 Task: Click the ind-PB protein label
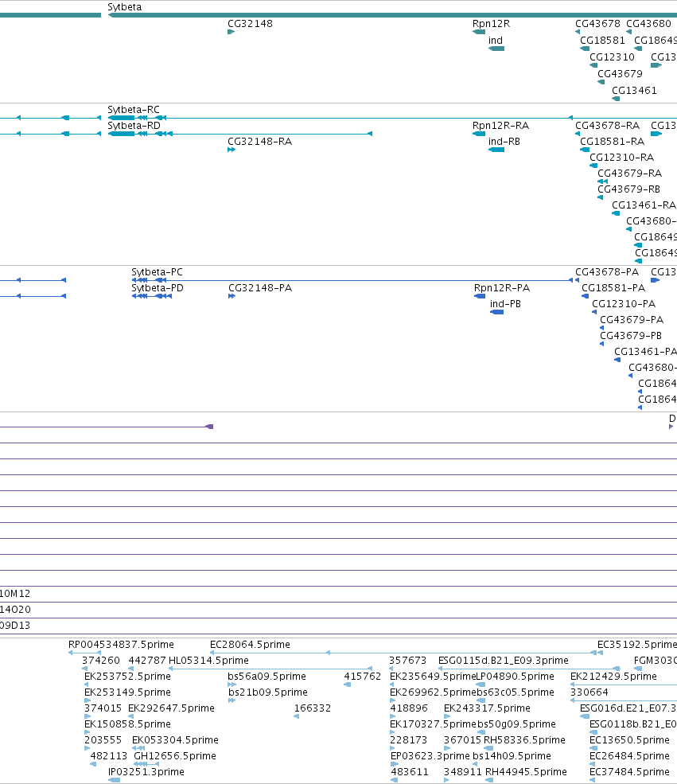[505, 304]
